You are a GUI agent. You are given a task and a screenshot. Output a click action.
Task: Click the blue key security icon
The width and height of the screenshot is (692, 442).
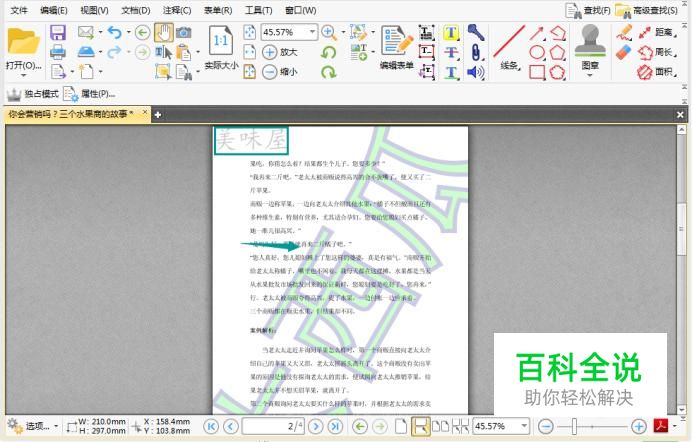pos(476,33)
